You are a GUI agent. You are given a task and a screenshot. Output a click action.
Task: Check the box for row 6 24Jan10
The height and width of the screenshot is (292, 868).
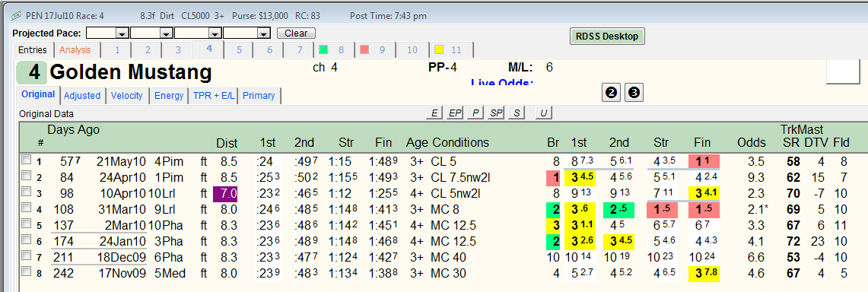tap(25, 240)
